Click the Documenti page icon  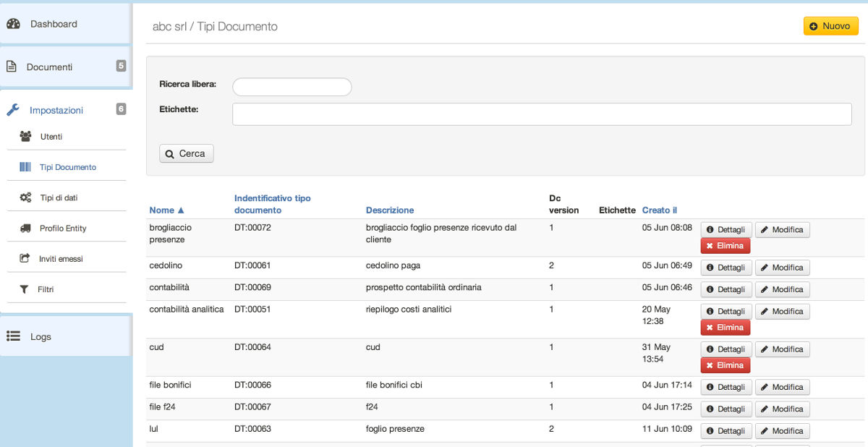tap(12, 67)
